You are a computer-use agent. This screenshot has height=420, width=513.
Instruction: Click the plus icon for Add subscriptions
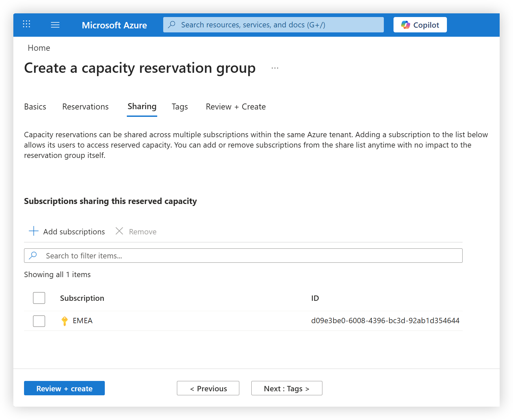(x=34, y=231)
